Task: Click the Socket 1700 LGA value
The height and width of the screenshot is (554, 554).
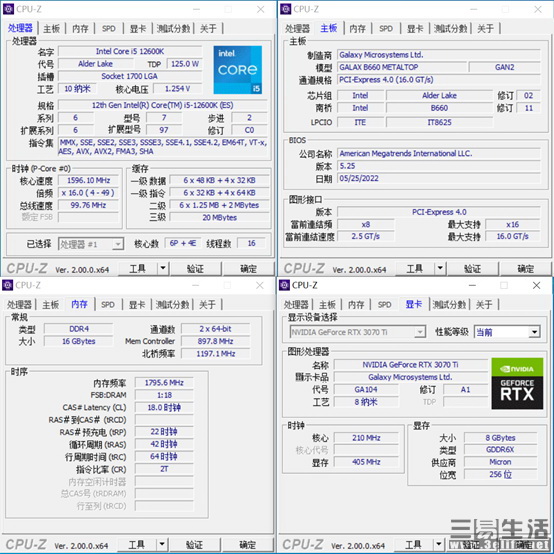Action: coord(130,76)
